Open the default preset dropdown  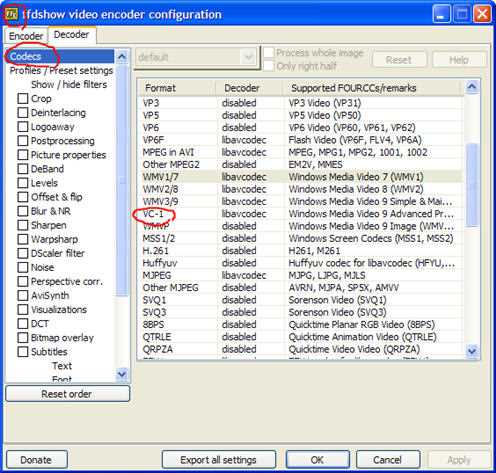pyautogui.click(x=197, y=58)
